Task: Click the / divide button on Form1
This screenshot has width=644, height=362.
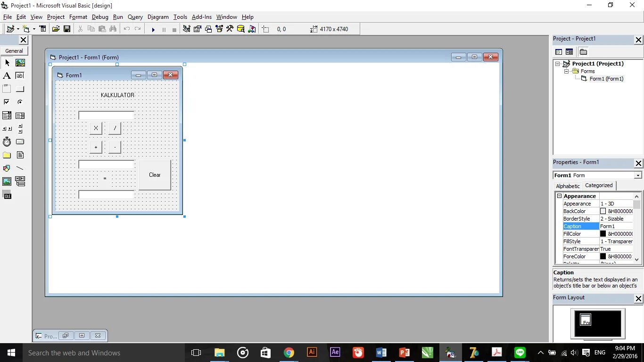Action: pos(115,128)
